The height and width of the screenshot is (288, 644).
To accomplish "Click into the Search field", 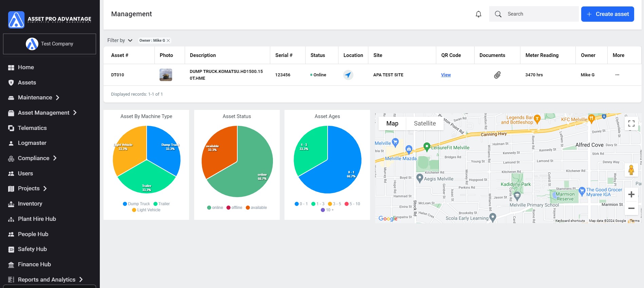I will (534, 14).
